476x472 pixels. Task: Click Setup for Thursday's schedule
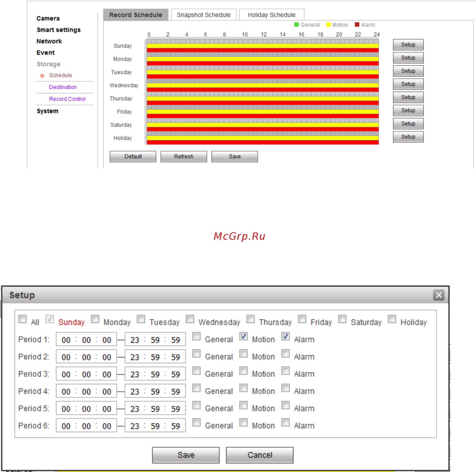408,97
